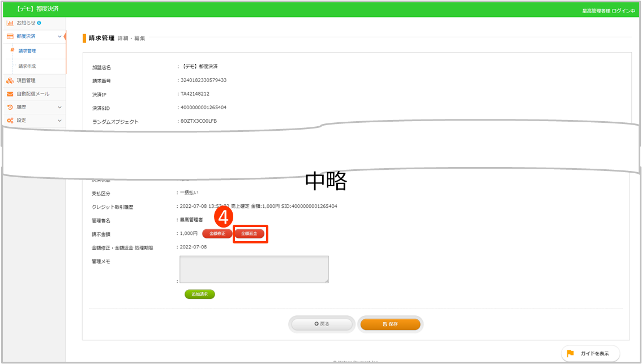The height and width of the screenshot is (364, 642).
Task: Click the orange 保存 button
Action: click(390, 324)
